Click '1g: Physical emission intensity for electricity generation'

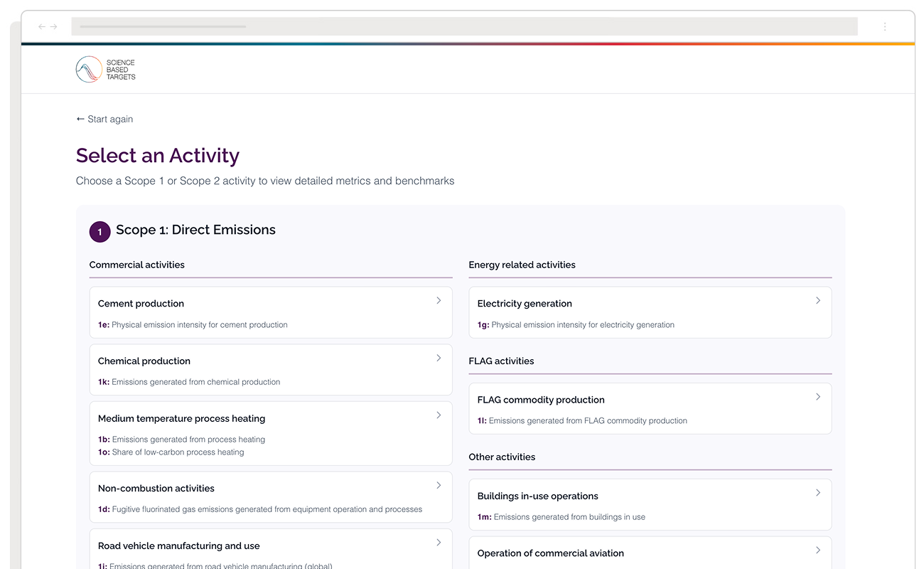(576, 324)
